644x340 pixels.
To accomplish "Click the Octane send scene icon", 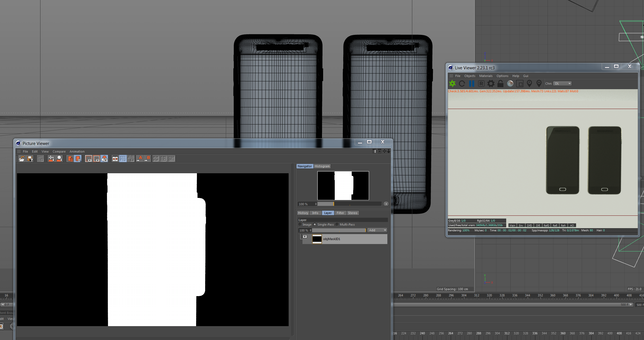I will tap(452, 84).
